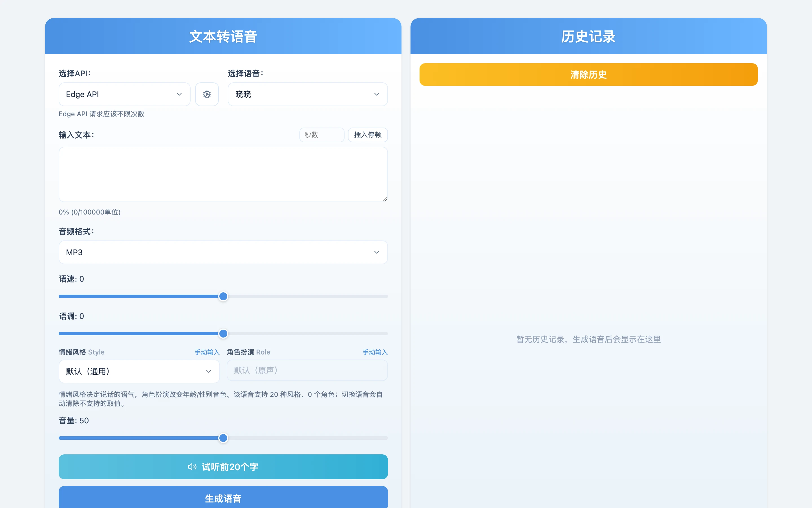The image size is (812, 508).
Task: Click the 0% (0/100000单位) counter text
Action: click(90, 212)
